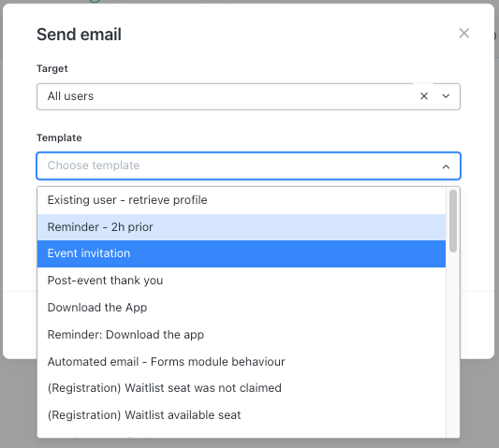The image size is (499, 448).
Task: Pick the Post-event thank you template
Action: pyautogui.click(x=242, y=281)
